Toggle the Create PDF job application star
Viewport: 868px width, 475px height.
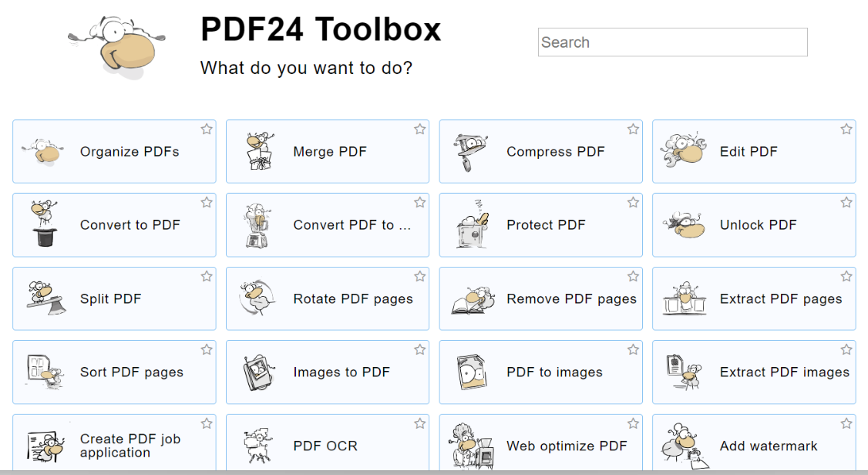(207, 423)
